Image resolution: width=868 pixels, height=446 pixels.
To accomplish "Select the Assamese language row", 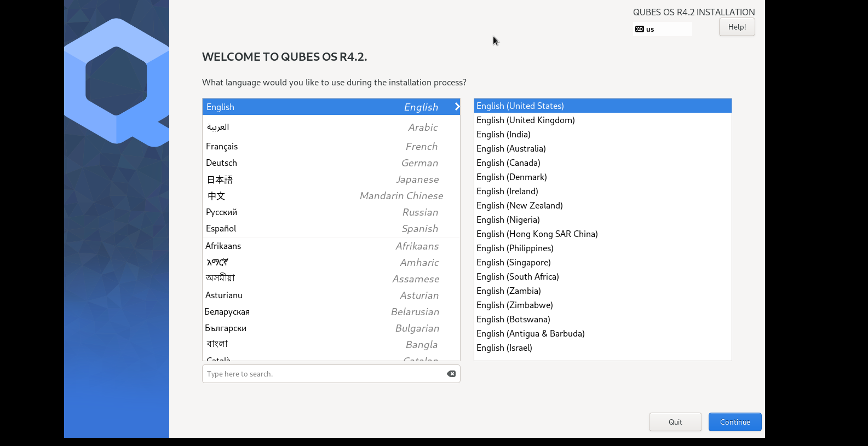I will point(331,279).
